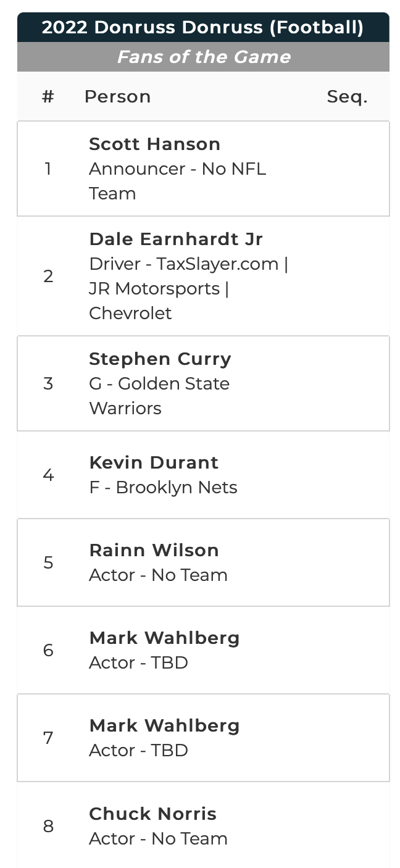Select the Dale Earnhardt Jr name
Image resolution: width=400 pixels, height=868 pixels.
pos(176,239)
